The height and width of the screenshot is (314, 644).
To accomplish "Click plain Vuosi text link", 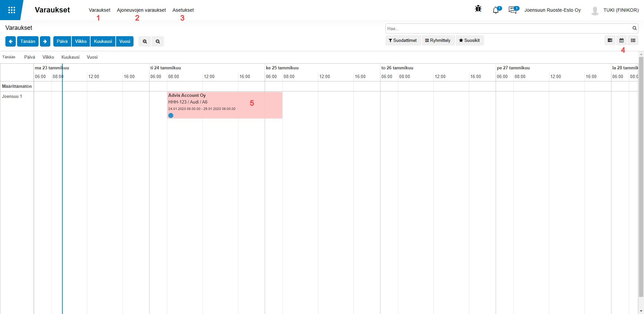I will 92,57.
